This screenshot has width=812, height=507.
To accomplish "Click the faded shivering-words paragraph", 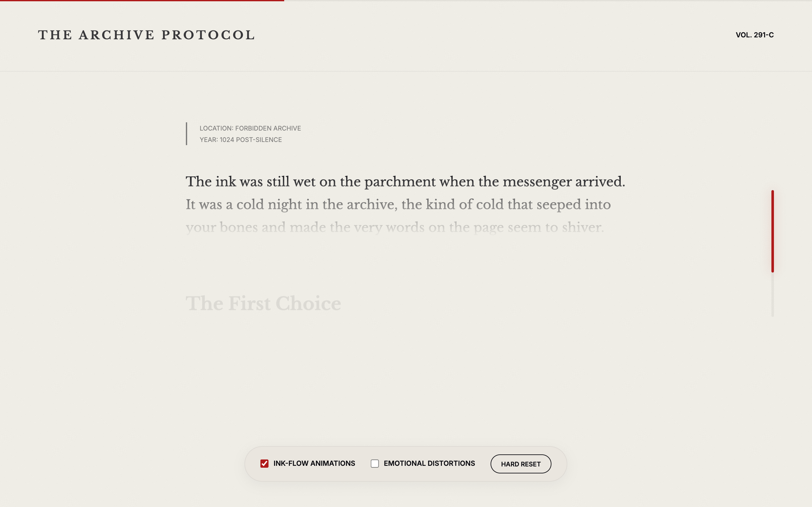I will [x=396, y=227].
